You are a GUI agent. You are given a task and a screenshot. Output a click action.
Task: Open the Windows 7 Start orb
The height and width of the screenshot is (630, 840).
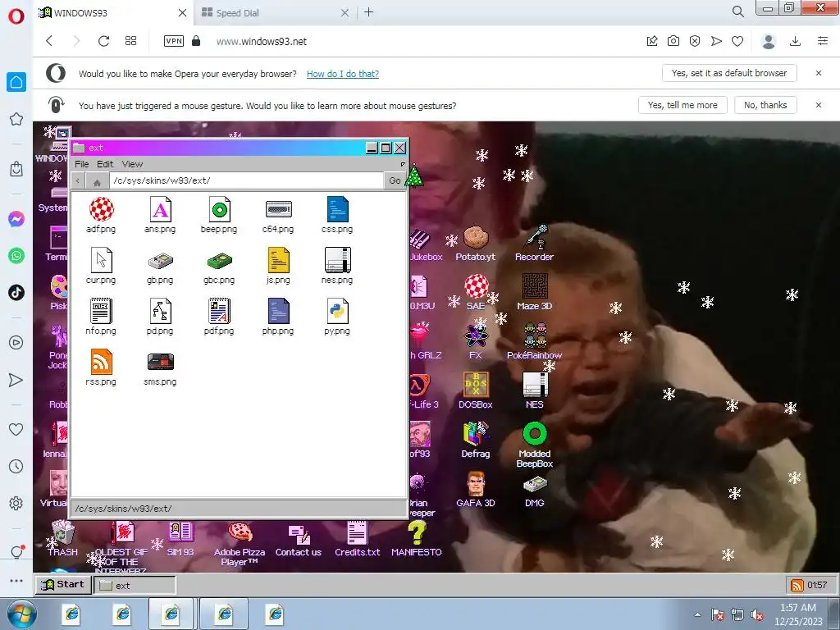pyautogui.click(x=21, y=614)
